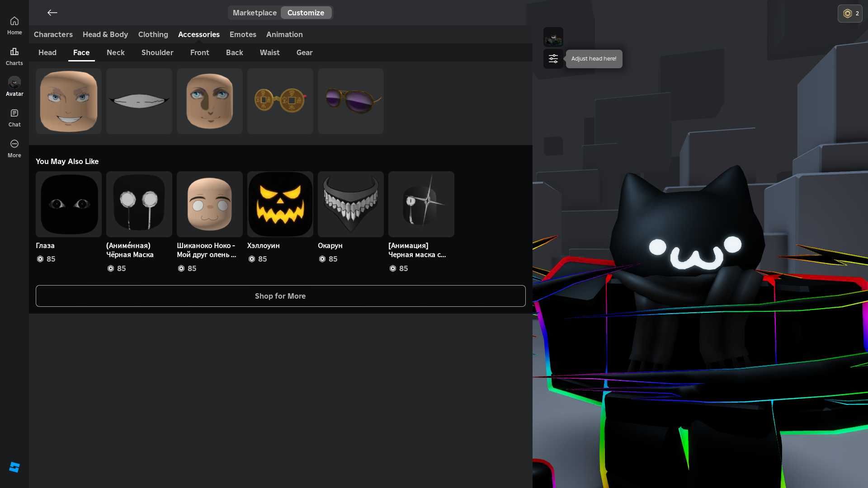Open Charts from sidebar
868x488 pixels.
point(14,56)
